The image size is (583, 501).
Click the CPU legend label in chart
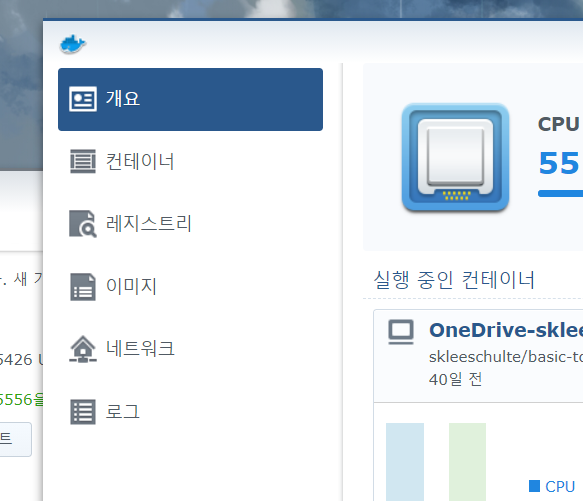[560, 486]
